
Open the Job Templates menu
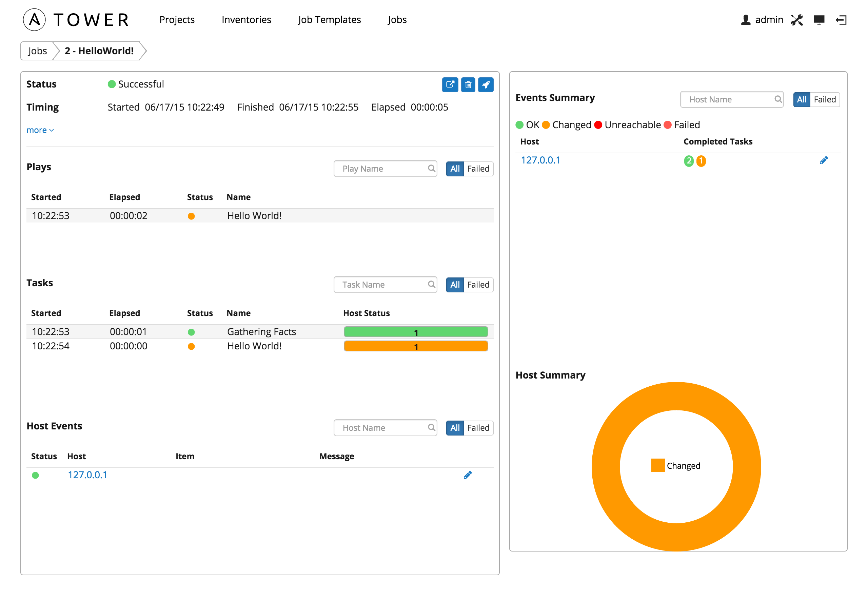tap(329, 20)
